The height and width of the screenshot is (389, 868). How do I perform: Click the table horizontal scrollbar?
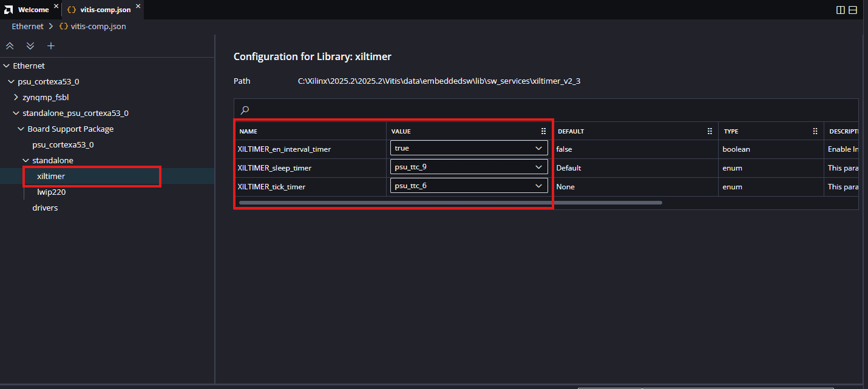(x=450, y=203)
